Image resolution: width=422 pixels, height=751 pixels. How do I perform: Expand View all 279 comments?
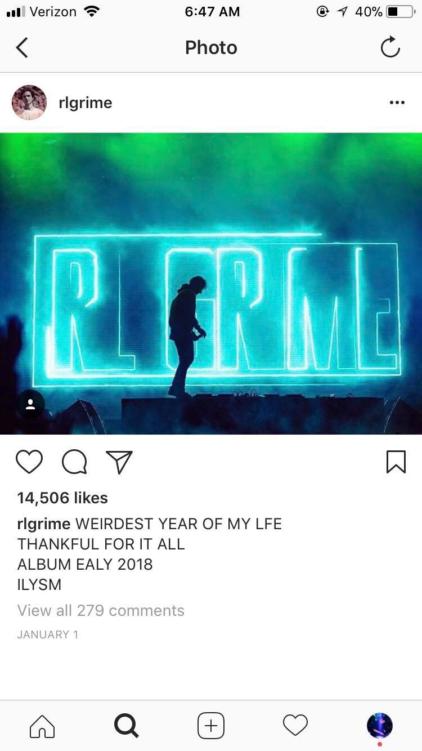tap(101, 611)
